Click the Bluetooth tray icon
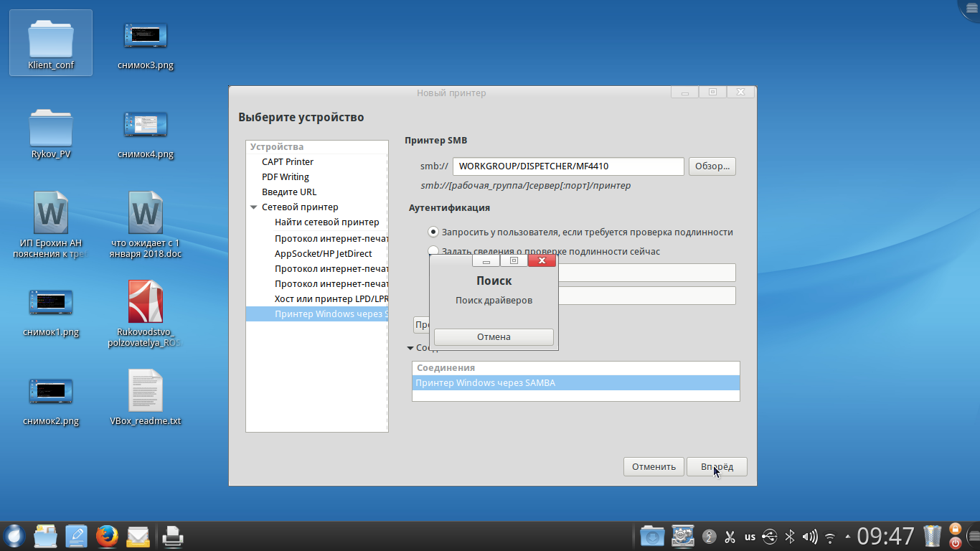The image size is (980, 551). point(790,537)
